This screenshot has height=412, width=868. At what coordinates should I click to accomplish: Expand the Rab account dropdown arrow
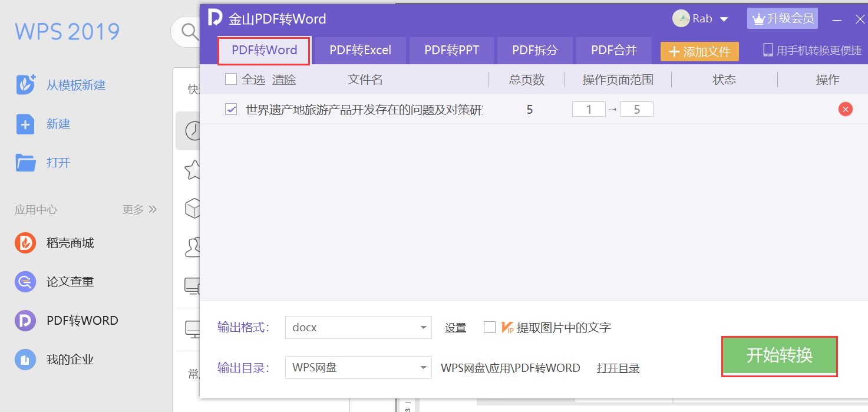pyautogui.click(x=724, y=19)
